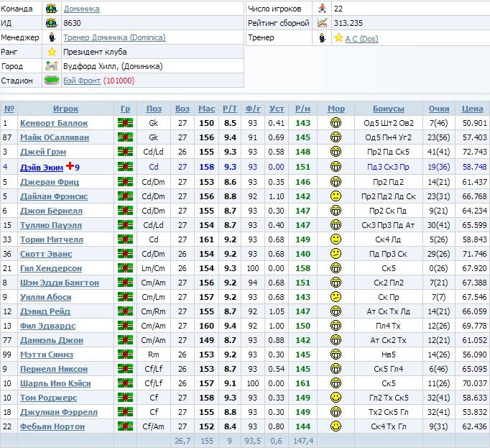Click the gold star before A C (Dos)
Viewport: 490px width, 448px height.
(338, 38)
